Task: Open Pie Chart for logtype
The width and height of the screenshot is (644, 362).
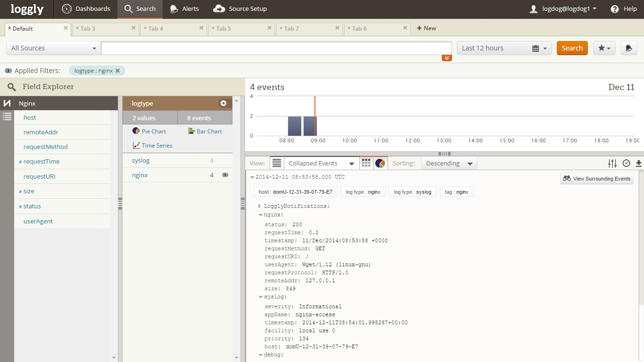Action: point(149,131)
